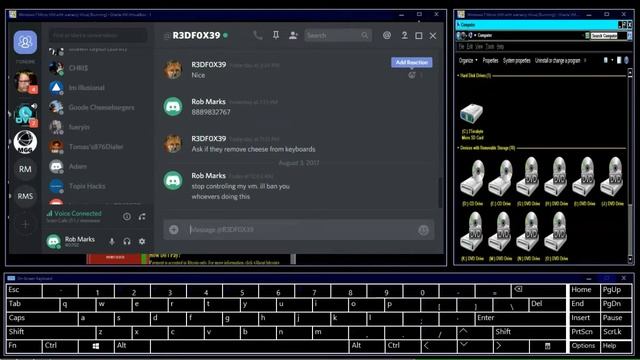
Task: Toggle Fn key on On-Screen Keyboard
Action: point(24,346)
